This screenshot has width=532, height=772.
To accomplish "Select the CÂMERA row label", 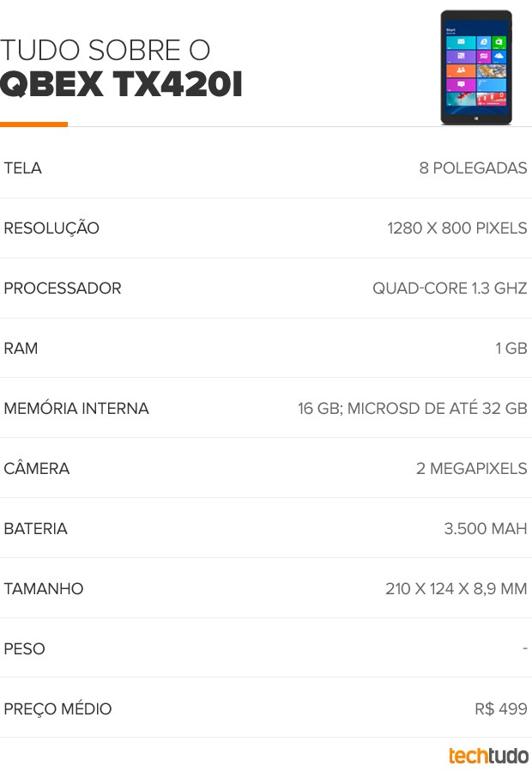I will coord(37,468).
